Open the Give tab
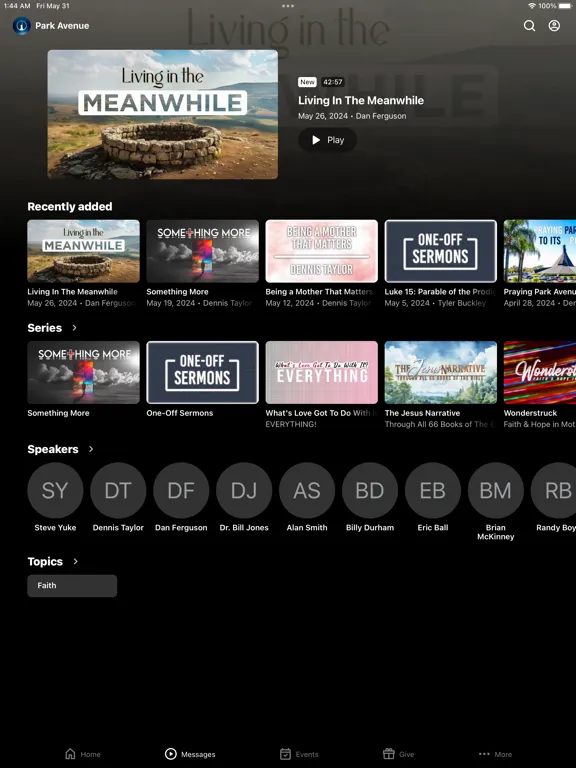The width and height of the screenshot is (576, 768). (x=398, y=754)
